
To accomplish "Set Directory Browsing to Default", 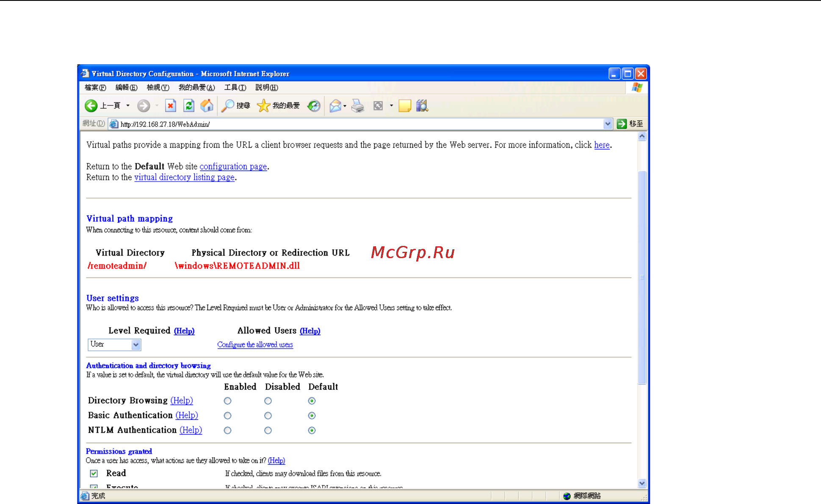I will point(312,401).
